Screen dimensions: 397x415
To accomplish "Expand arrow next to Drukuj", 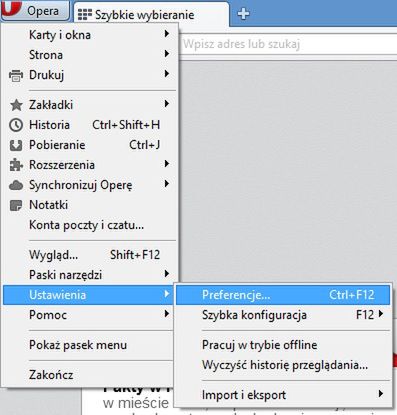I will (167, 74).
